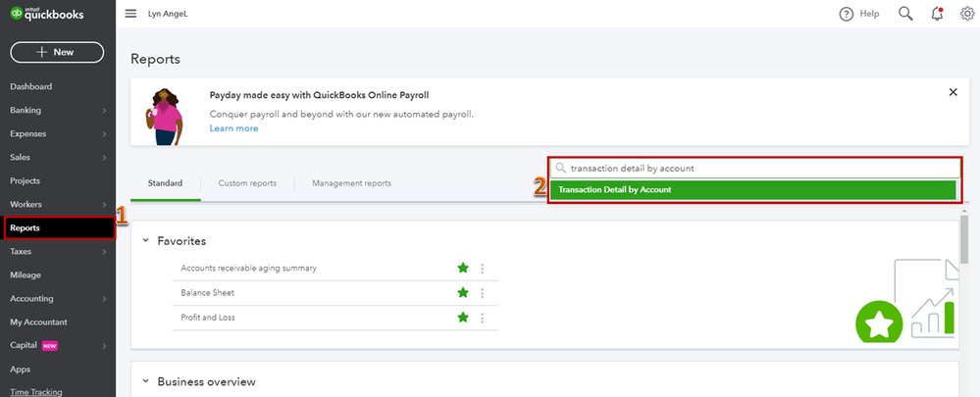This screenshot has width=980, height=397.
Task: Unfavorite the Balance Sheet star
Action: 463,292
